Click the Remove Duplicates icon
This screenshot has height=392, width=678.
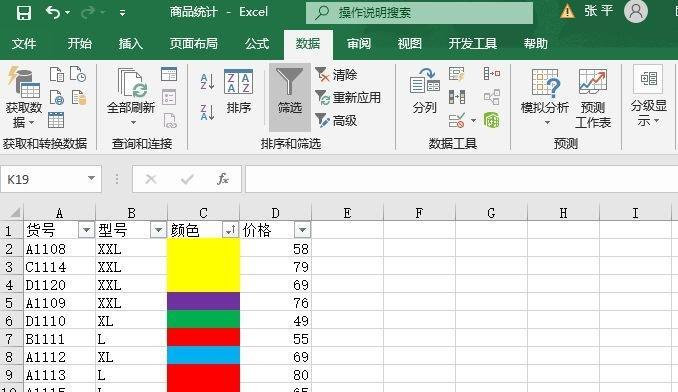click(x=457, y=97)
